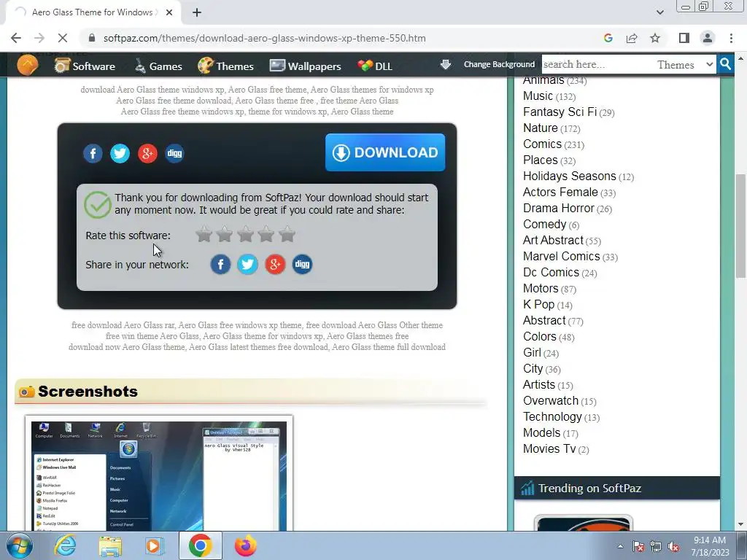747x560 pixels.
Task: Open Windows Explorer from taskbar
Action: click(110, 545)
